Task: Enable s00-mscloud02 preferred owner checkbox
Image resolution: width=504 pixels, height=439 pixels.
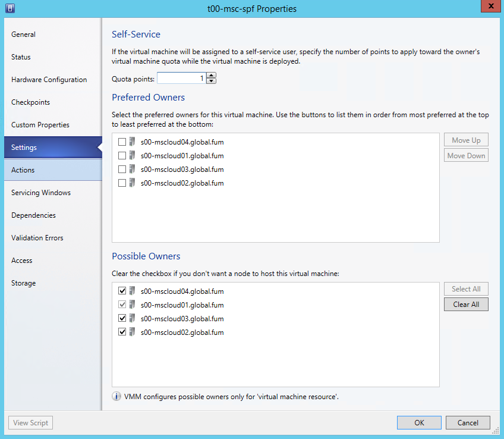Action: pyautogui.click(x=122, y=183)
